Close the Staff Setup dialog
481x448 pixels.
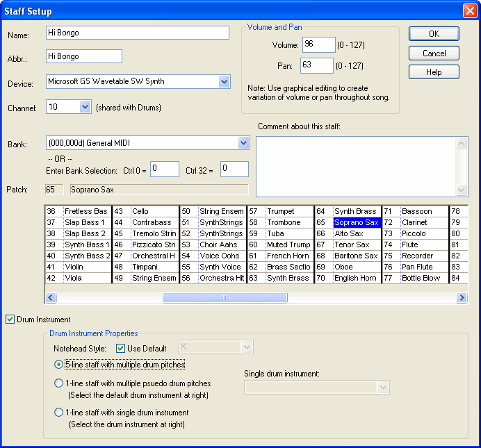point(468,11)
